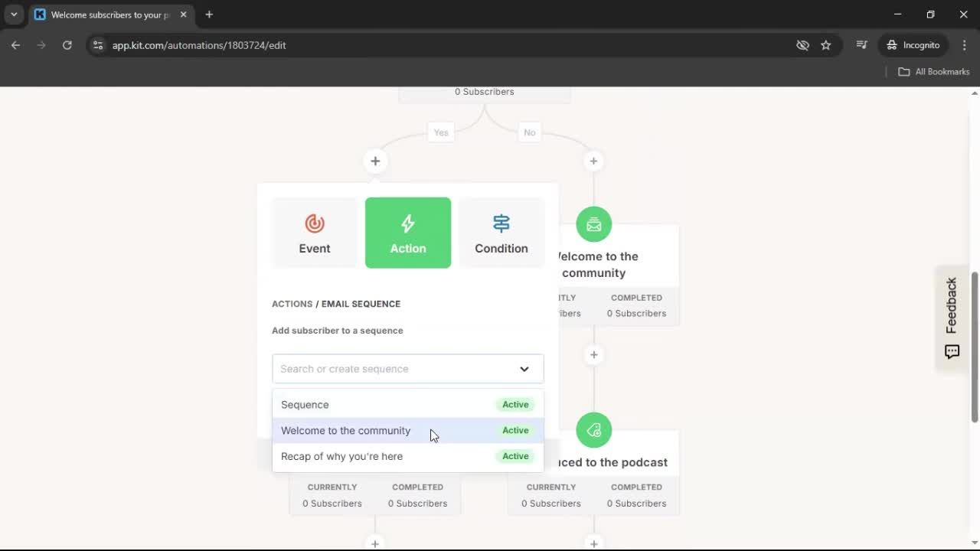Select the green Action lightning icon
Image resolution: width=980 pixels, height=551 pixels.
click(x=407, y=223)
